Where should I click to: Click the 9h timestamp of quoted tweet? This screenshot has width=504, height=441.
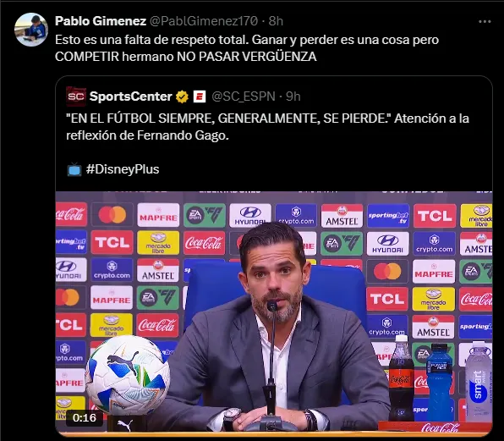[293, 96]
